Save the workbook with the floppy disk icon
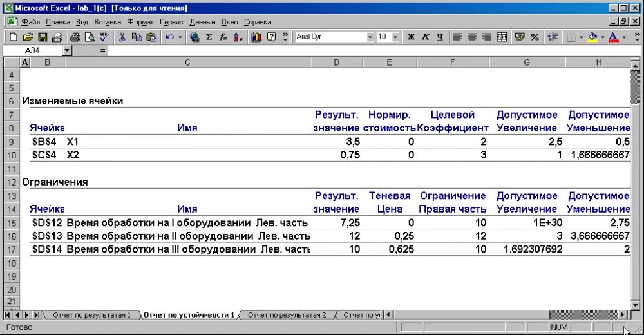The image size is (644, 335). [43, 37]
